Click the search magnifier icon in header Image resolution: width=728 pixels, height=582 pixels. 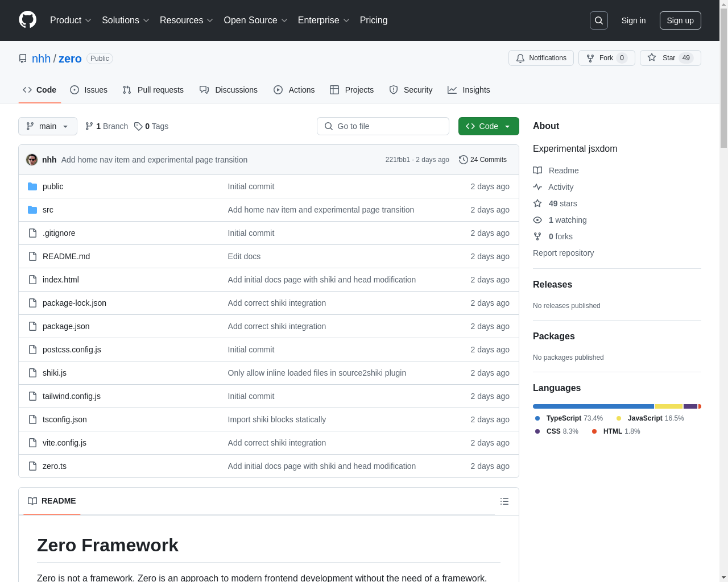[599, 20]
